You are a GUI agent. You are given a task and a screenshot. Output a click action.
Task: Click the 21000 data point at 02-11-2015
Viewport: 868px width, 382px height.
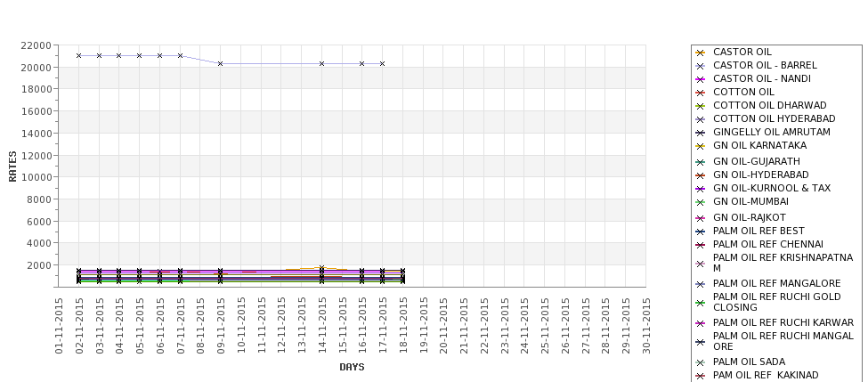pyautogui.click(x=78, y=56)
